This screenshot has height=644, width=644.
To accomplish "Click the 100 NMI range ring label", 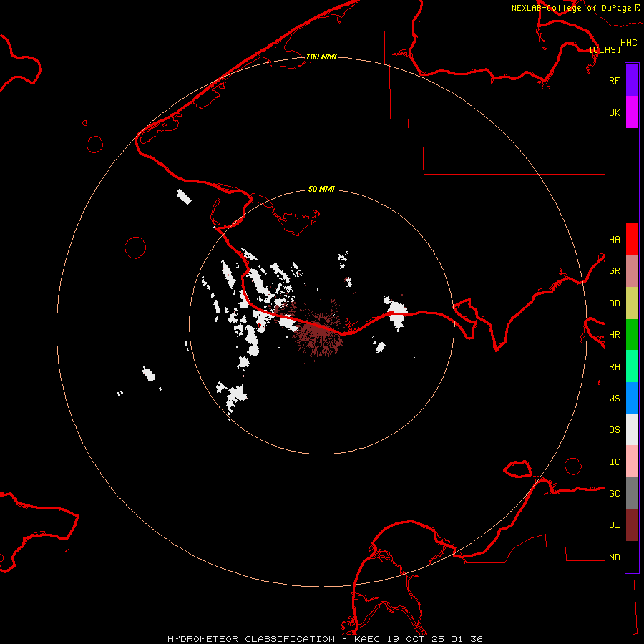I will coord(321,57).
